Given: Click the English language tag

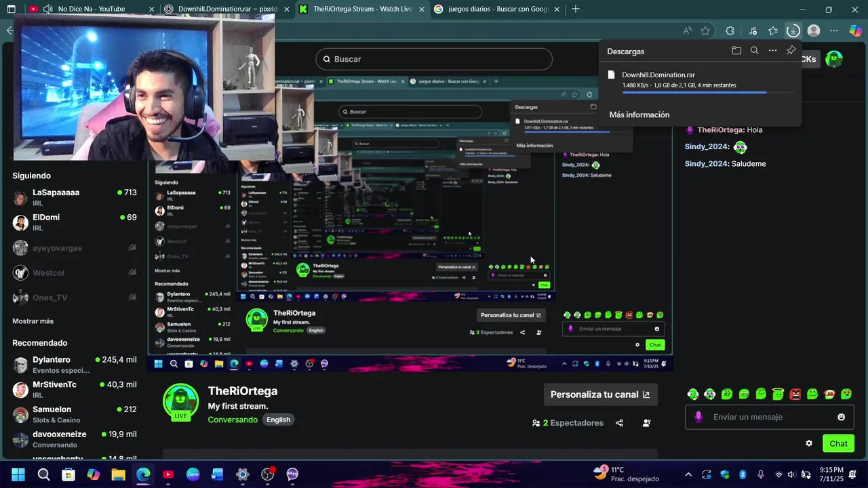Looking at the screenshot, I should (278, 420).
